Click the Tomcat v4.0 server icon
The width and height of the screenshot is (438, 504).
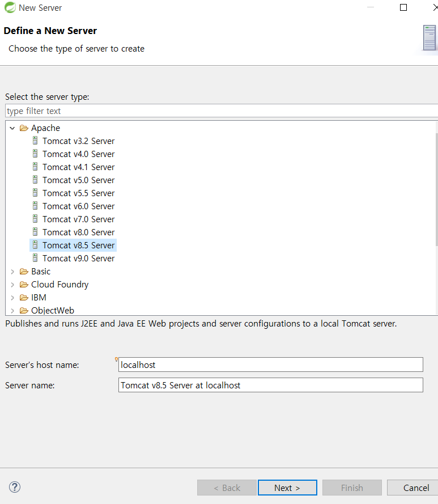[x=35, y=154]
